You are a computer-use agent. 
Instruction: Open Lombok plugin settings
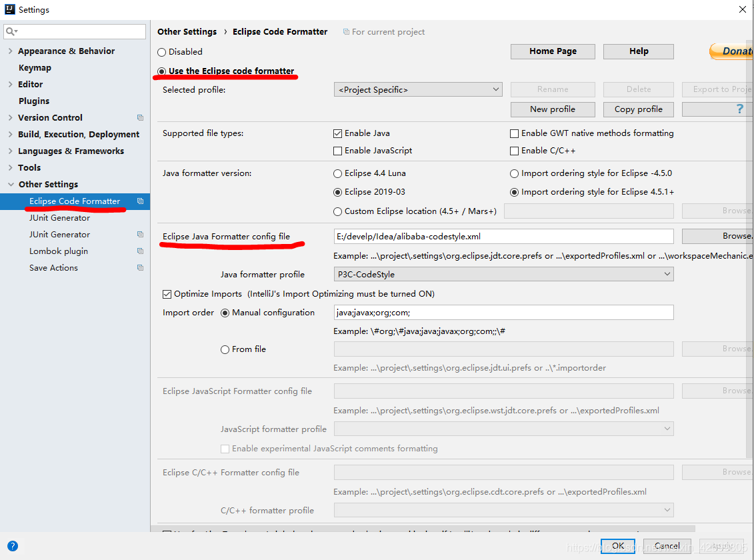pos(59,251)
